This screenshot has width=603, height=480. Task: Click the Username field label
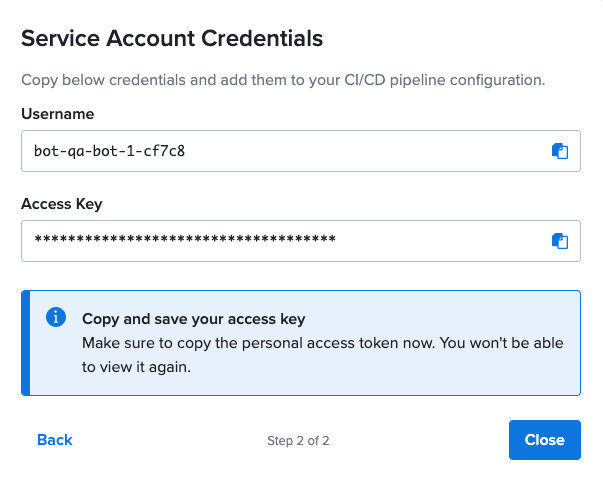(x=57, y=114)
